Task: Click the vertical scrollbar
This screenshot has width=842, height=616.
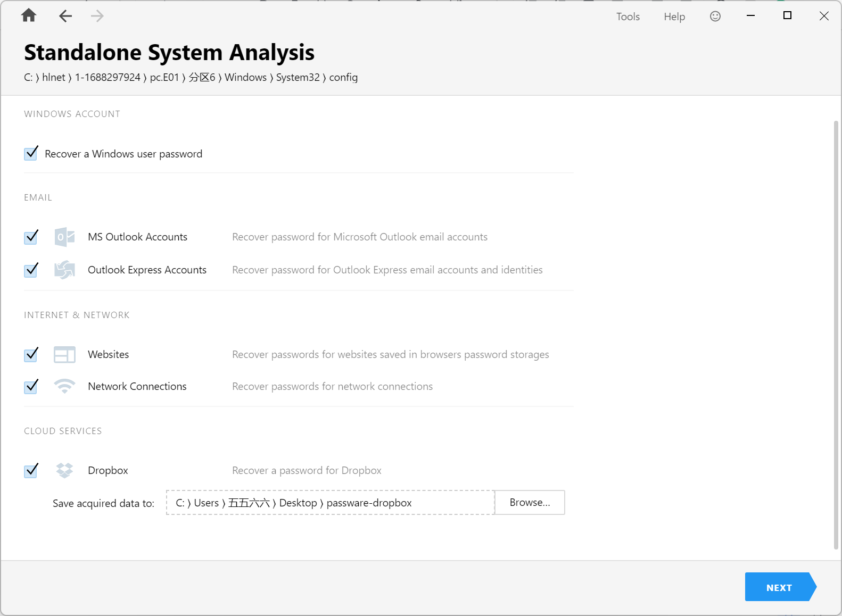Action: 836,335
